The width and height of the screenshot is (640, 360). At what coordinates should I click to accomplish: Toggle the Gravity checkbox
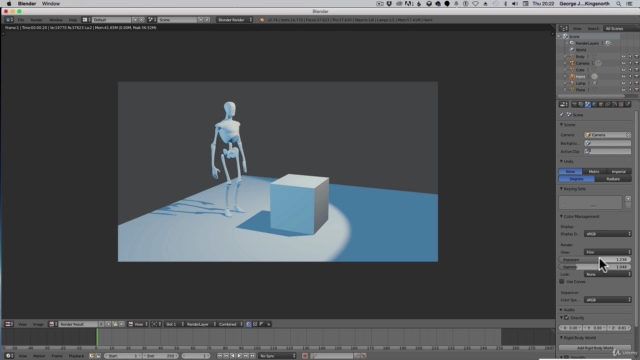(567, 318)
